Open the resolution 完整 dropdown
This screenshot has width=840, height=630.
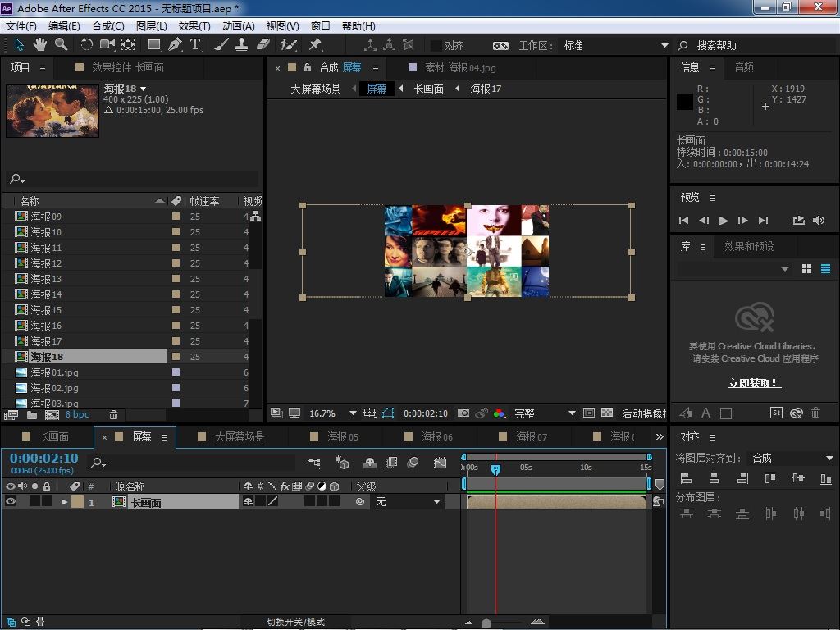[x=572, y=413]
